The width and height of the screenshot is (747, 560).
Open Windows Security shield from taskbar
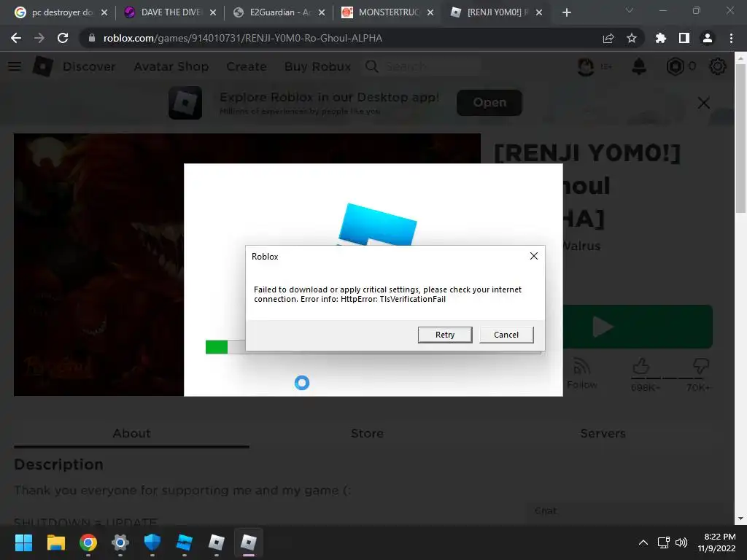click(152, 542)
